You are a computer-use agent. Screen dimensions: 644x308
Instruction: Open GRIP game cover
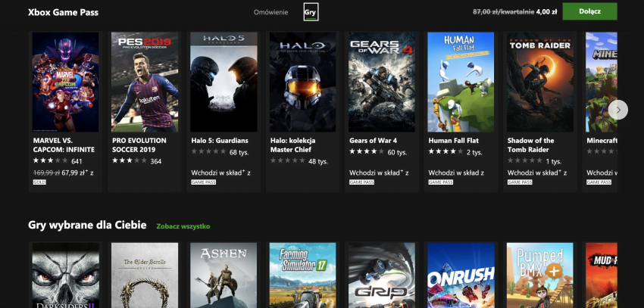pos(382,275)
